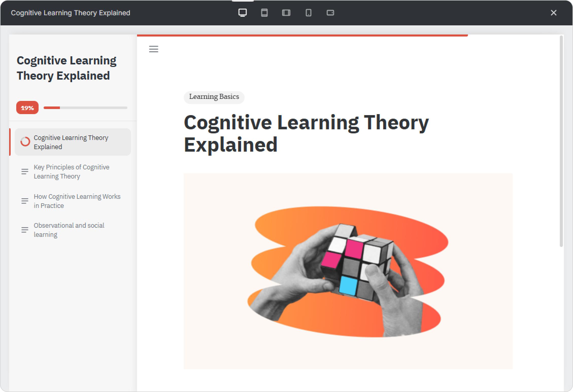Switch to mobile portrait preview
This screenshot has height=392, width=573.
308,12
